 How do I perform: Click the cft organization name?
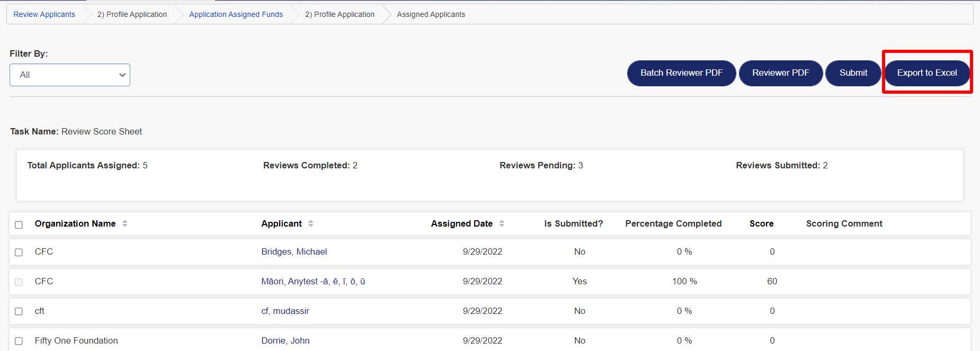click(40, 311)
